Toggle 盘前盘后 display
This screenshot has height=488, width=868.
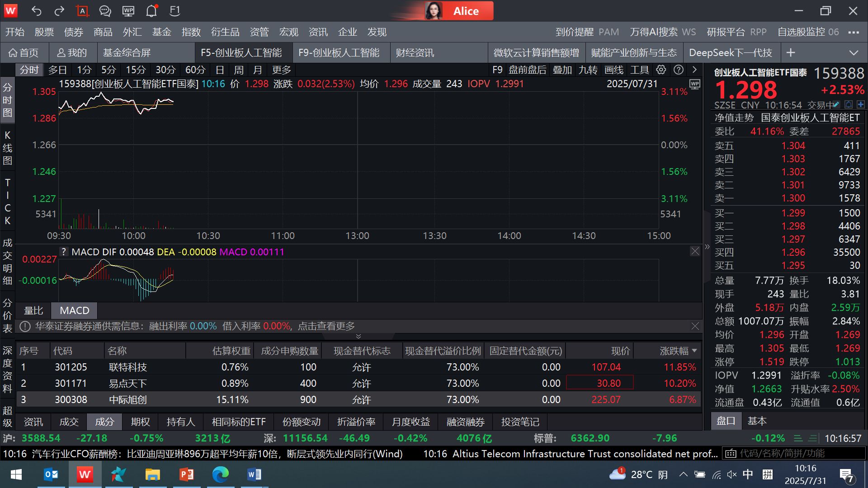tap(528, 70)
